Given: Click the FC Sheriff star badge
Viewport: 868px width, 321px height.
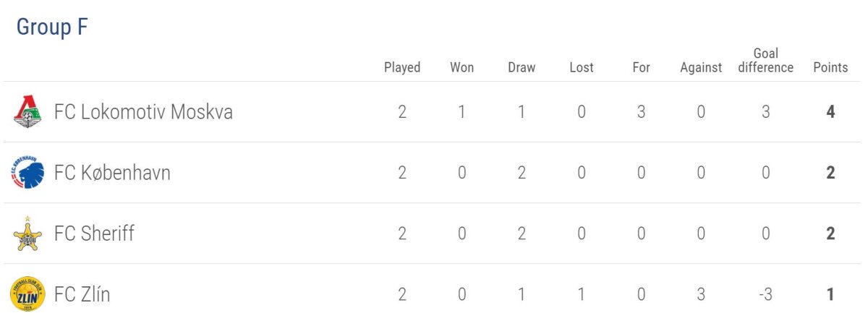Looking at the screenshot, I should (27, 234).
